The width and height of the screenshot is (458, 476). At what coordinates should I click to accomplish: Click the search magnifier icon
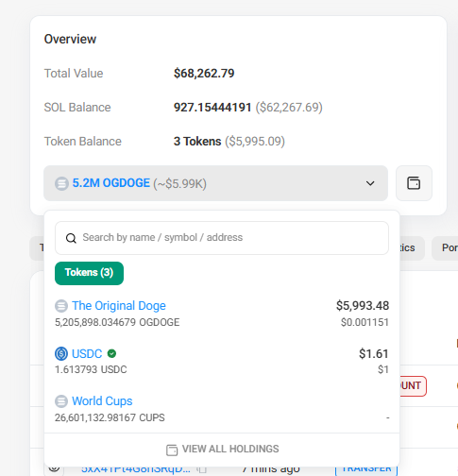click(x=71, y=238)
